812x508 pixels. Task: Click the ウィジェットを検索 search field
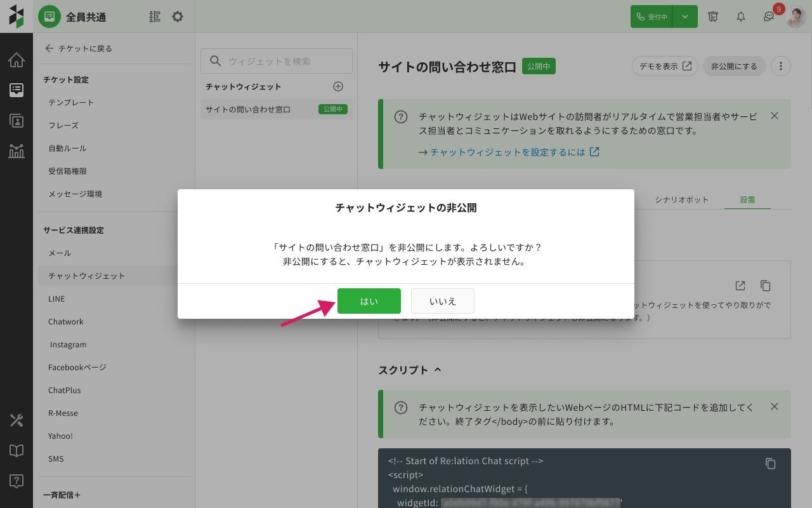click(277, 61)
